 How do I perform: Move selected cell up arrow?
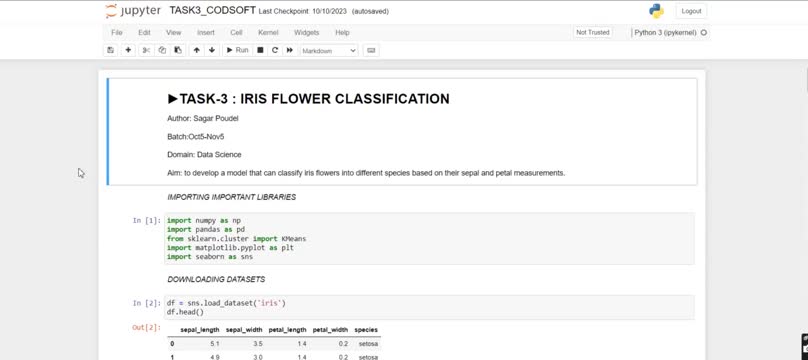(x=196, y=50)
